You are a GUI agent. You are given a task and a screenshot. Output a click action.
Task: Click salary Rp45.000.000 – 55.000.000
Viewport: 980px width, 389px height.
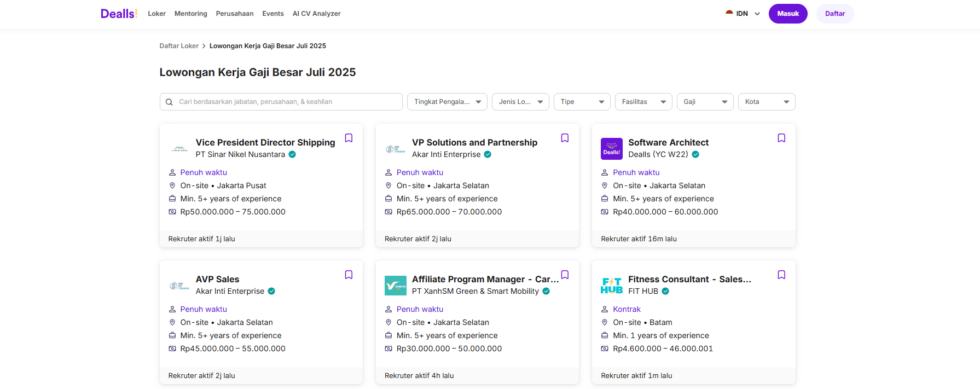tap(233, 349)
